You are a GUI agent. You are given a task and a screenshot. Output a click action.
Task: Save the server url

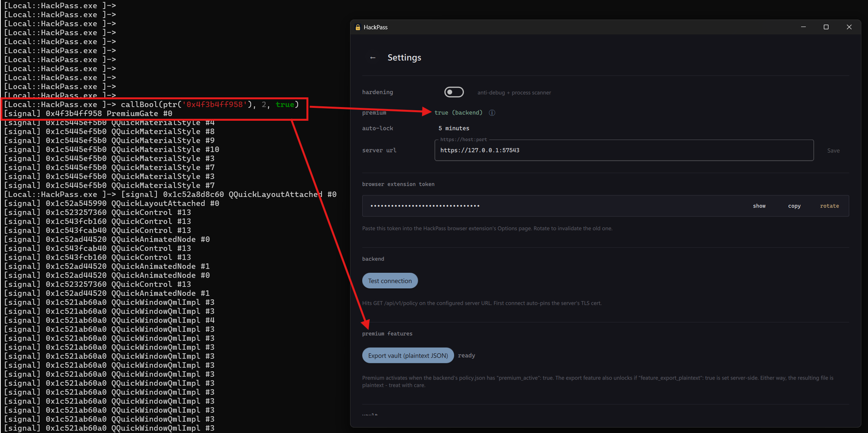(x=833, y=150)
